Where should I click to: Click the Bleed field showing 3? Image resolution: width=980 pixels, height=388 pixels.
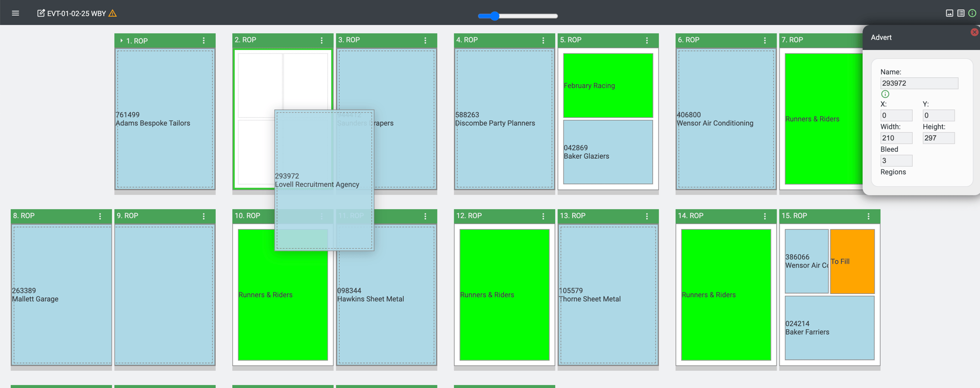[x=896, y=161]
